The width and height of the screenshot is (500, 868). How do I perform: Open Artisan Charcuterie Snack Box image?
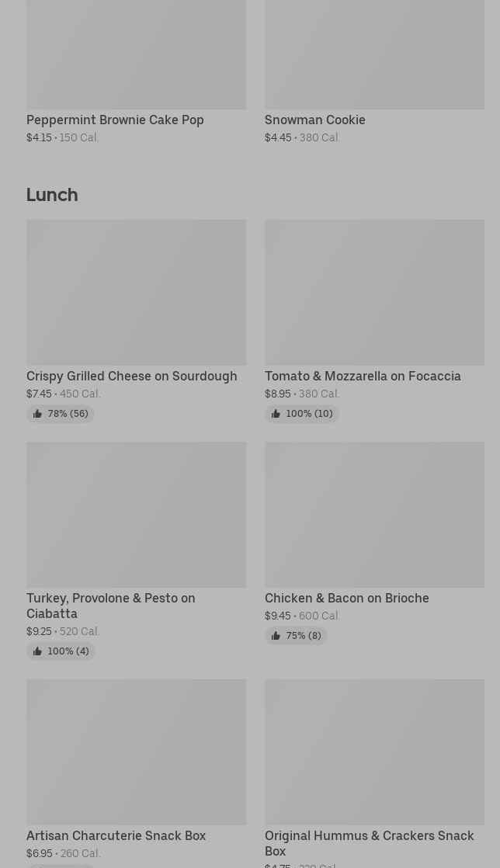[136, 752]
